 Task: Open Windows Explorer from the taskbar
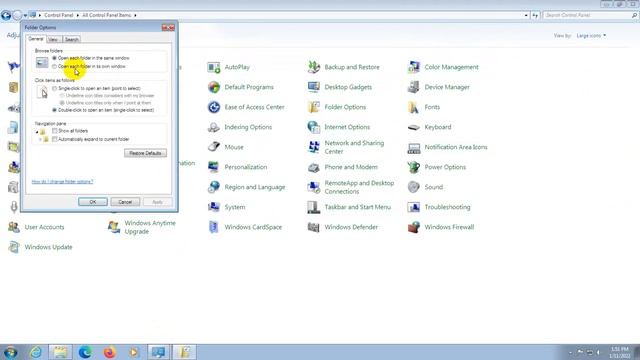[x=60, y=352]
